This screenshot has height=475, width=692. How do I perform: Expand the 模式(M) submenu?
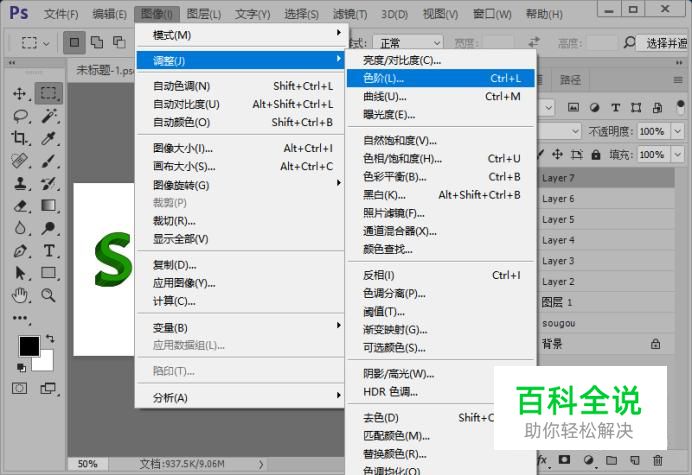241,34
